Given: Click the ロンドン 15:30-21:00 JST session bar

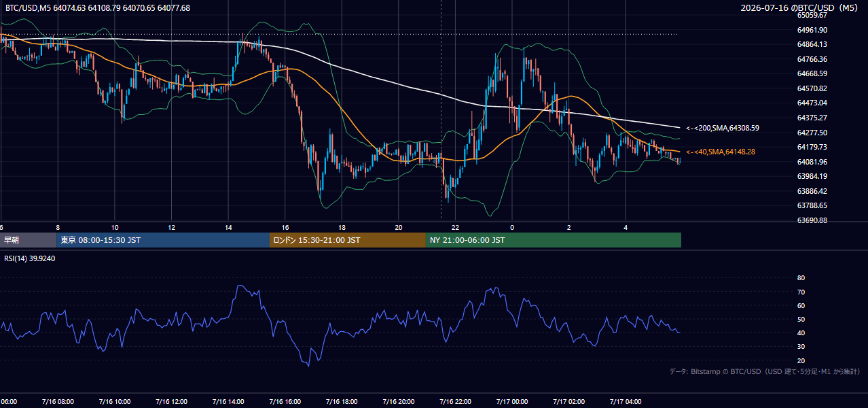Looking at the screenshot, I should 348,240.
